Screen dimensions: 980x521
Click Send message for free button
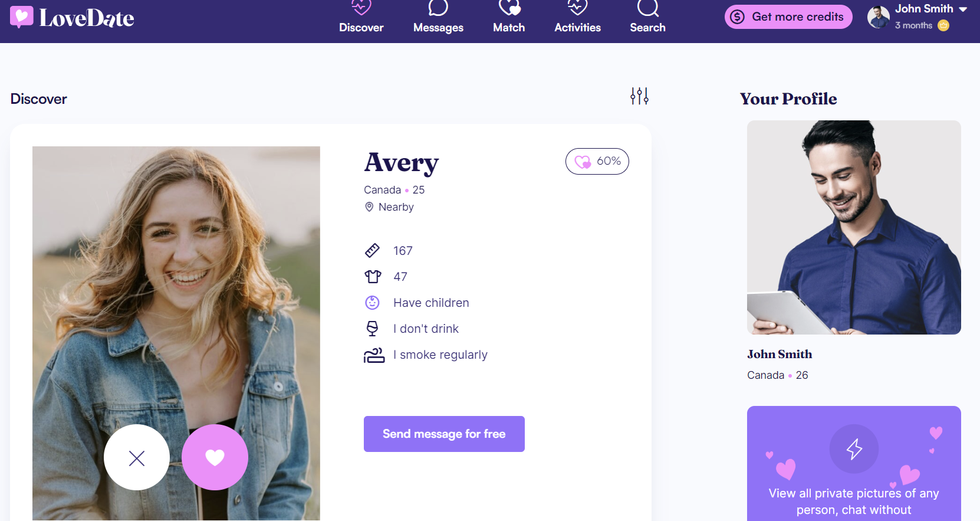444,434
